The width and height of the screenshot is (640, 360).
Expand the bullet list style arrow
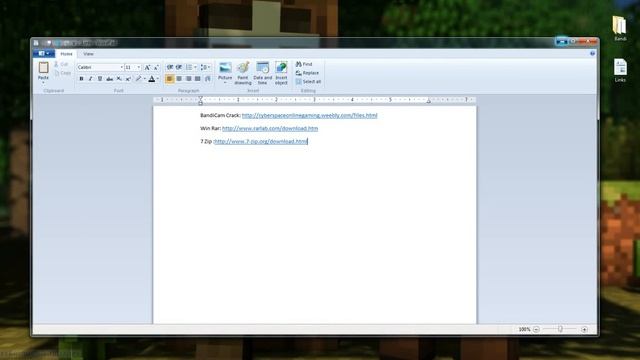tap(195, 67)
